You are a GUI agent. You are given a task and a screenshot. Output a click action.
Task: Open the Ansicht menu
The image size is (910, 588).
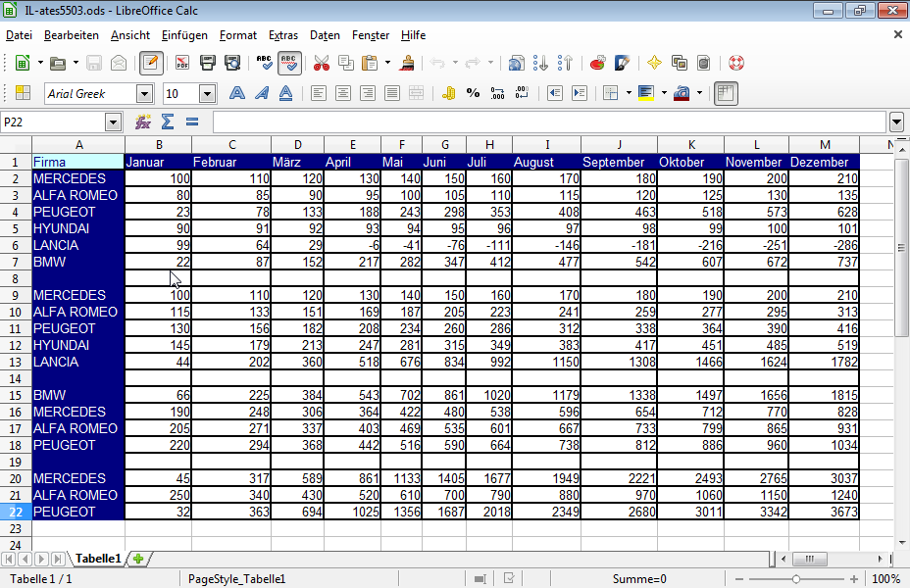click(130, 35)
